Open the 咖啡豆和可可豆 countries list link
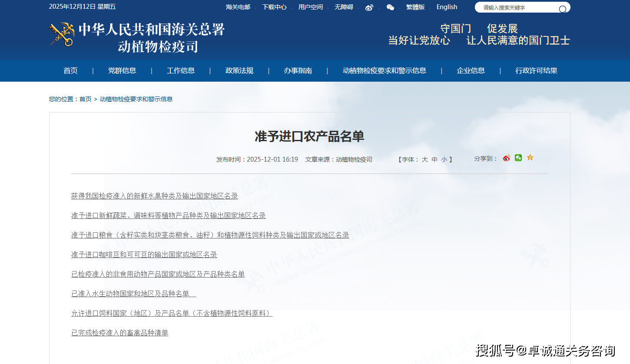The image size is (630, 364). coord(144,255)
